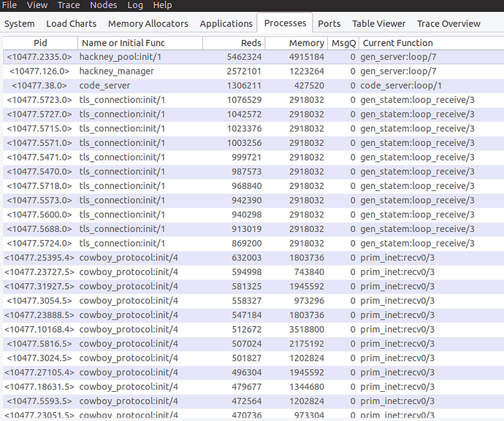Select pid <10477.5573.0> row
Screen dimensions: 504x421
point(253,201)
